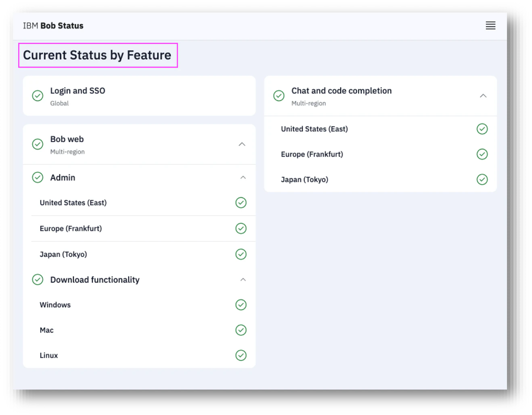Collapse the Chat and code completion chevron
The image size is (532, 415).
[483, 96]
